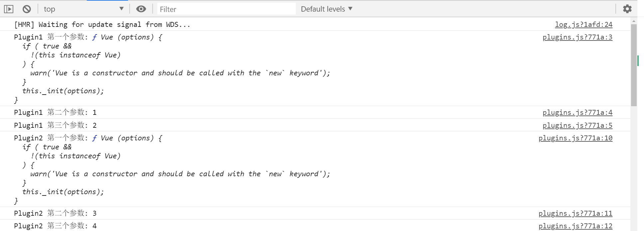The height and width of the screenshot is (231, 644).
Task: Clear the console with the ban icon
Action: pos(27,9)
